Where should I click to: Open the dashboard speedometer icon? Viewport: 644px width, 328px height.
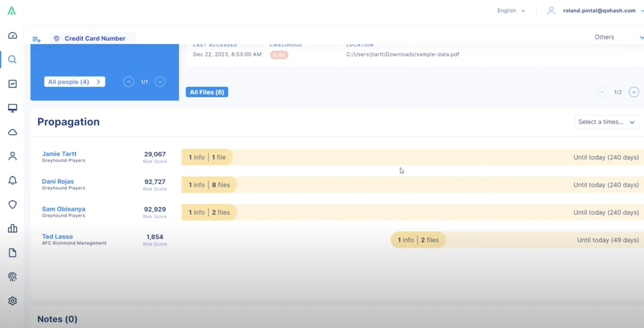pyautogui.click(x=12, y=35)
